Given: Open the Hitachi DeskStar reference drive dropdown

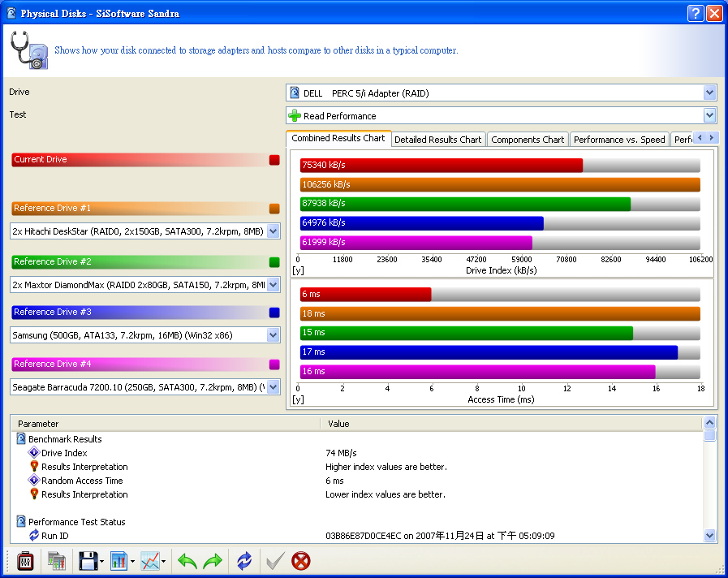Looking at the screenshot, I should pos(274,231).
